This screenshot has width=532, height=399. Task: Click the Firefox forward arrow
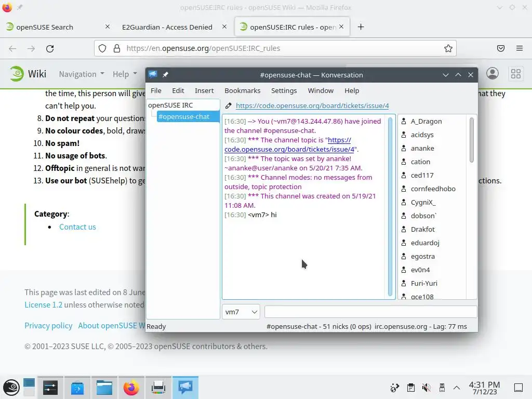click(31, 48)
